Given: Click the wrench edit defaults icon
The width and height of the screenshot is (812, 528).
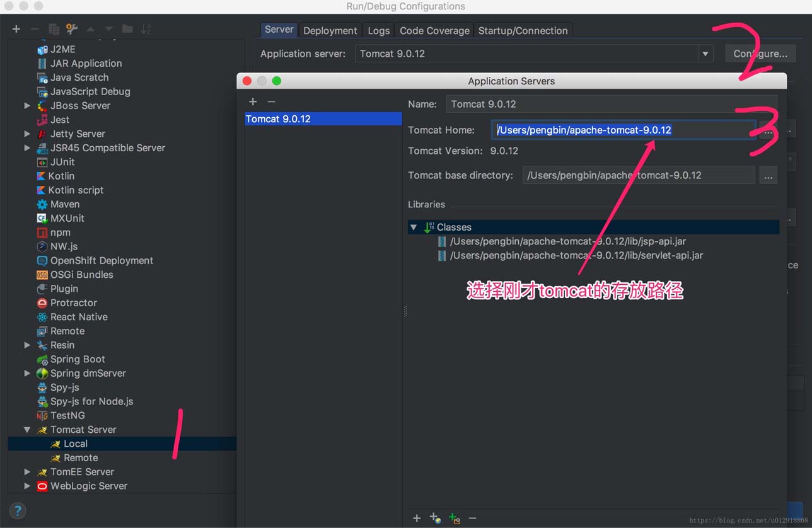Looking at the screenshot, I should point(72,29).
